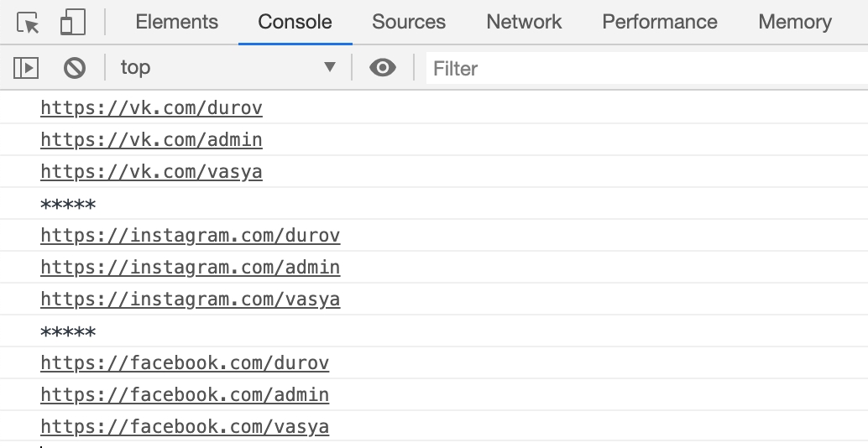Open the instagram.com/vasya link
Viewport: 868px width, 448px height.
(190, 300)
